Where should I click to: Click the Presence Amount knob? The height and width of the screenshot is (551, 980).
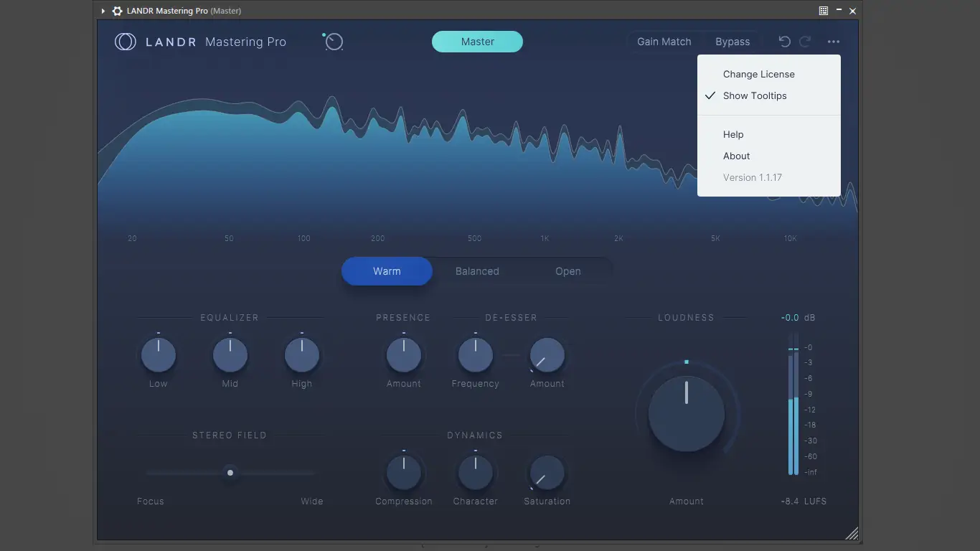(x=404, y=355)
